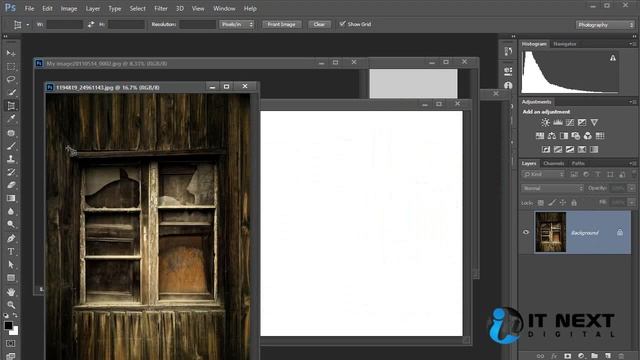The image size is (640, 360).
Task: Open the Pixels/in resolution unit dropdown
Action: pyautogui.click(x=237, y=24)
